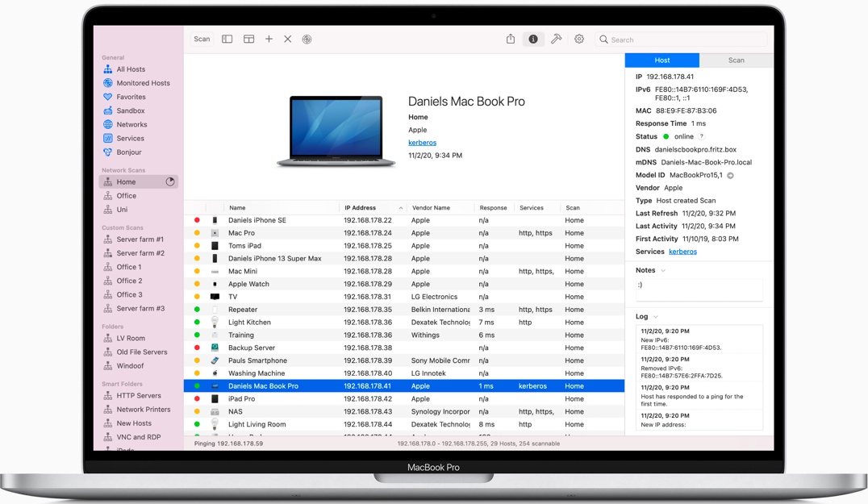Select Monitored Hosts in the sidebar
The image size is (868, 504).
143,83
